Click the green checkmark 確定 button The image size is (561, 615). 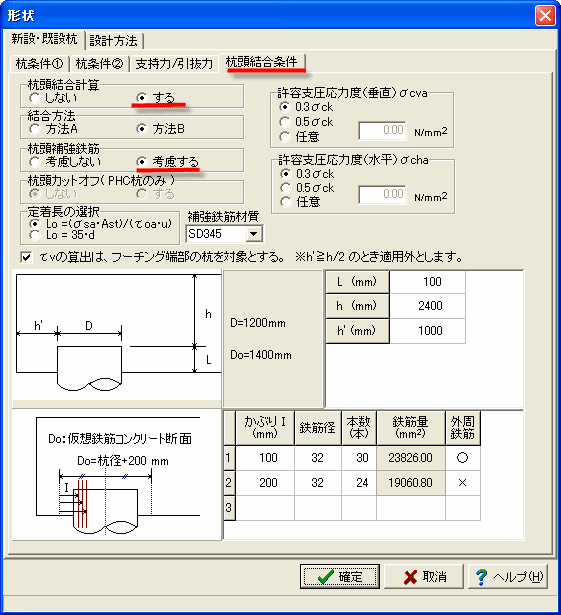[340, 576]
